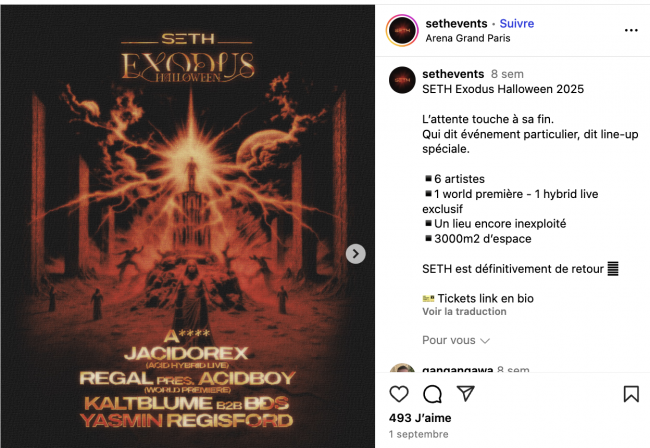Open commenter gangangawa's profile name
650x448 pixels.
[x=457, y=369]
